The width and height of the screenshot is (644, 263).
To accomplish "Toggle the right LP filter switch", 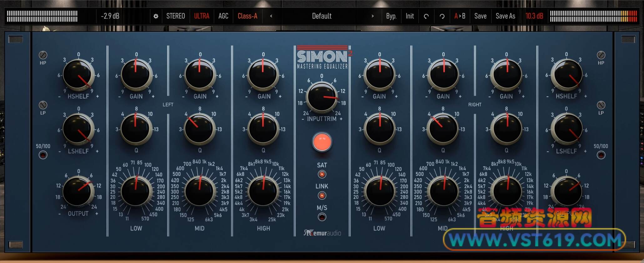I will click(x=601, y=105).
